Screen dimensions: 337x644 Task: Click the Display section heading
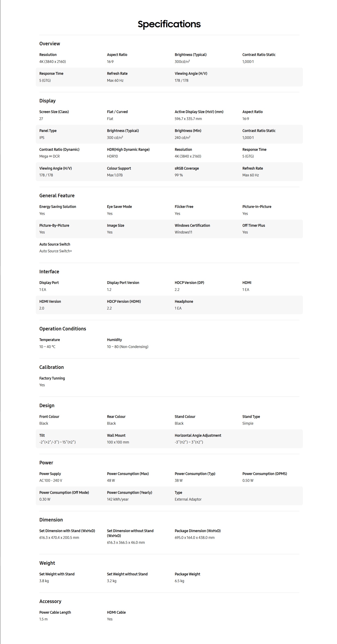[x=47, y=101]
